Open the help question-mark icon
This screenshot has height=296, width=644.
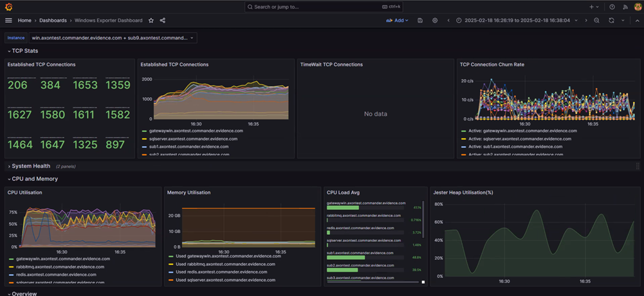tap(612, 6)
